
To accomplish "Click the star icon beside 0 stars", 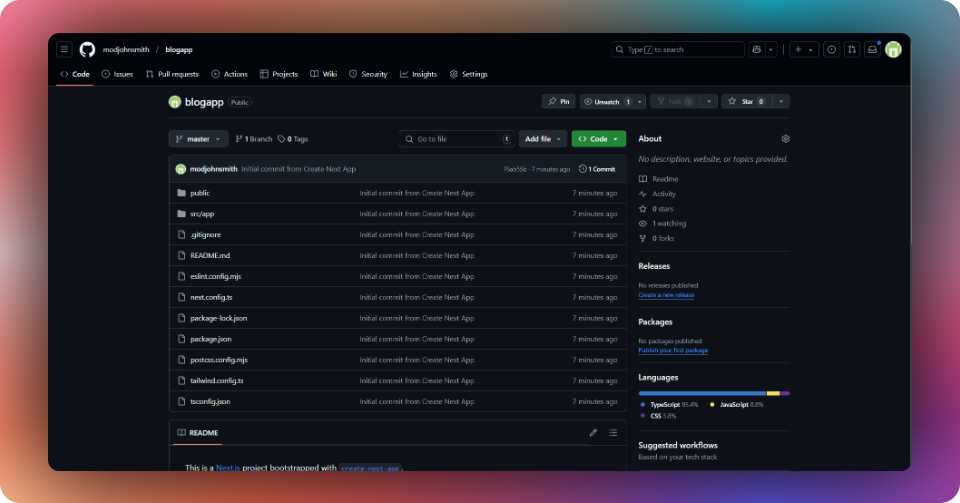I will [643, 209].
